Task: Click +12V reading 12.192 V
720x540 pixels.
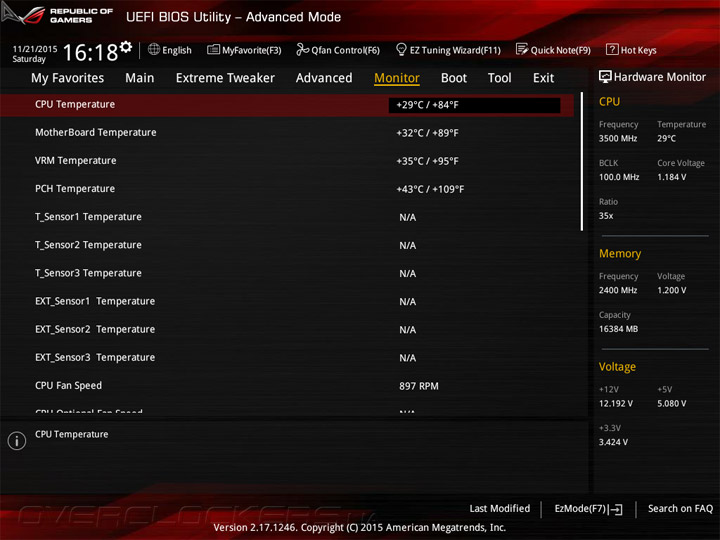Action: 615,404
